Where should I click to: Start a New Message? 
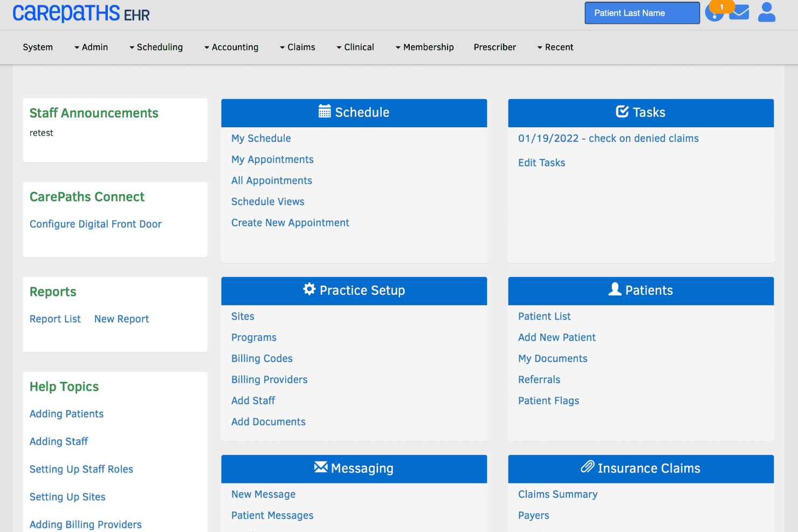[263, 494]
